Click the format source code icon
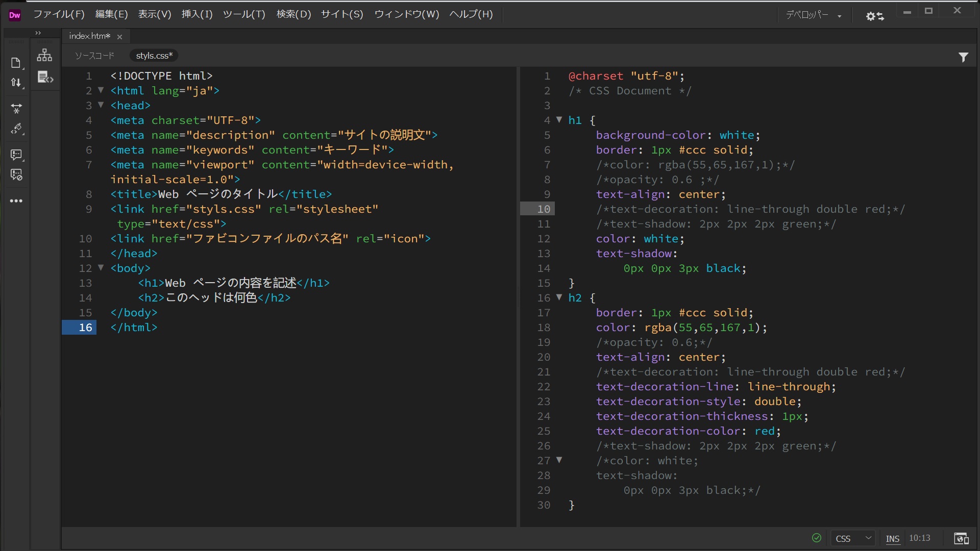 16,129
